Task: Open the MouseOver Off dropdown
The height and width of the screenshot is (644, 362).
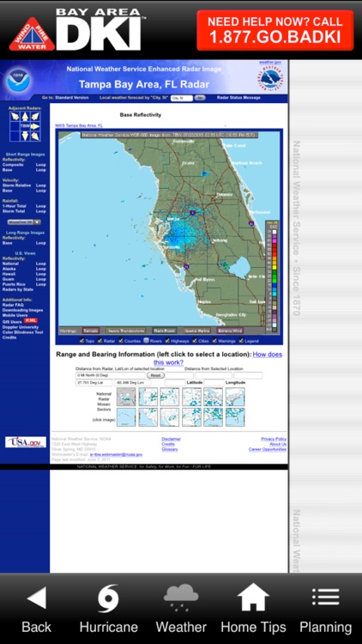Action: (24, 222)
